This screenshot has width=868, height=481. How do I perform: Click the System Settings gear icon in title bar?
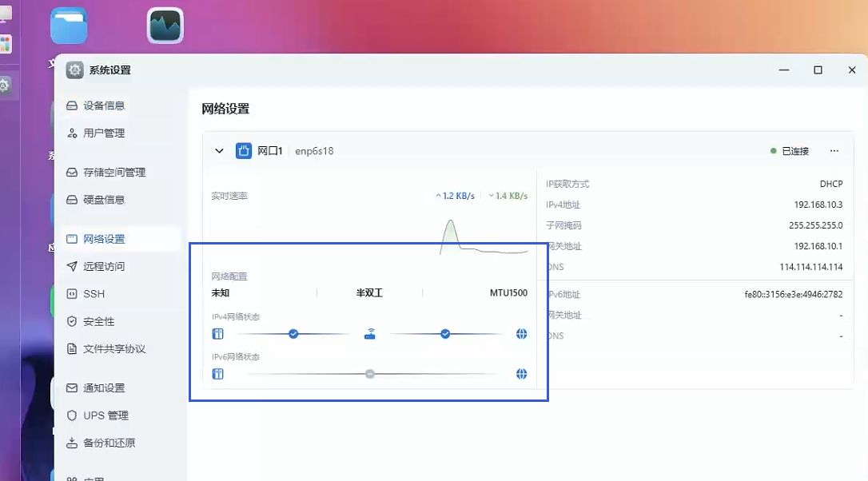coord(75,70)
